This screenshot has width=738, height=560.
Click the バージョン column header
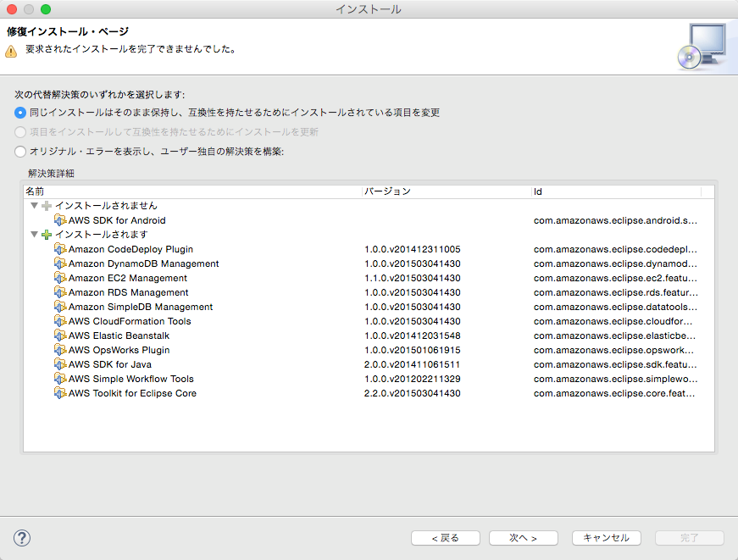(447, 191)
